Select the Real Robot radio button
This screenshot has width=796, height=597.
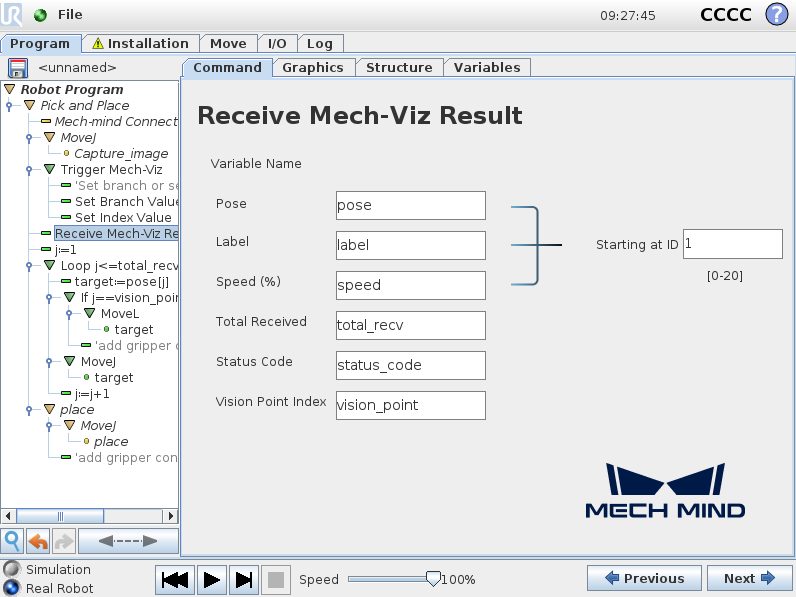(12, 588)
